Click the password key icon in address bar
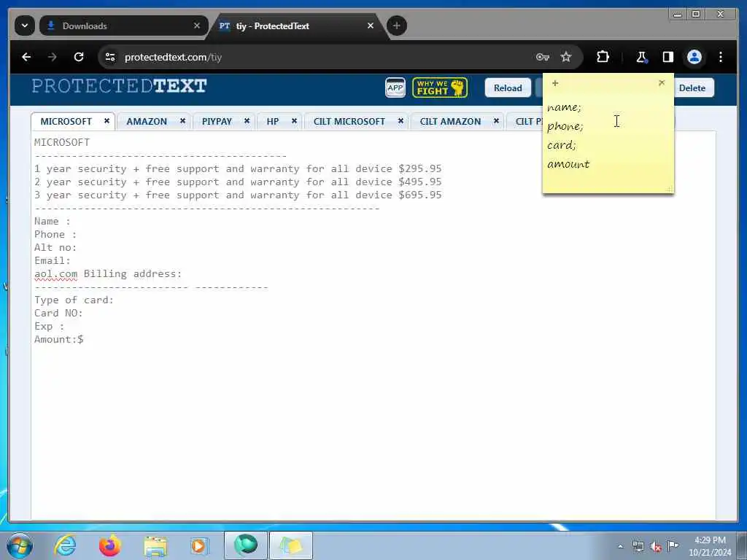 click(x=542, y=57)
